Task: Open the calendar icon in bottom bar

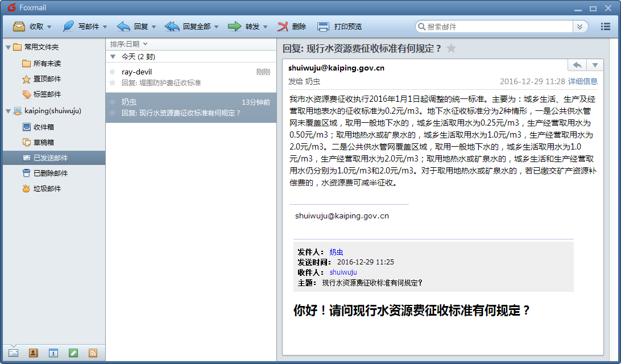Action: [x=53, y=353]
